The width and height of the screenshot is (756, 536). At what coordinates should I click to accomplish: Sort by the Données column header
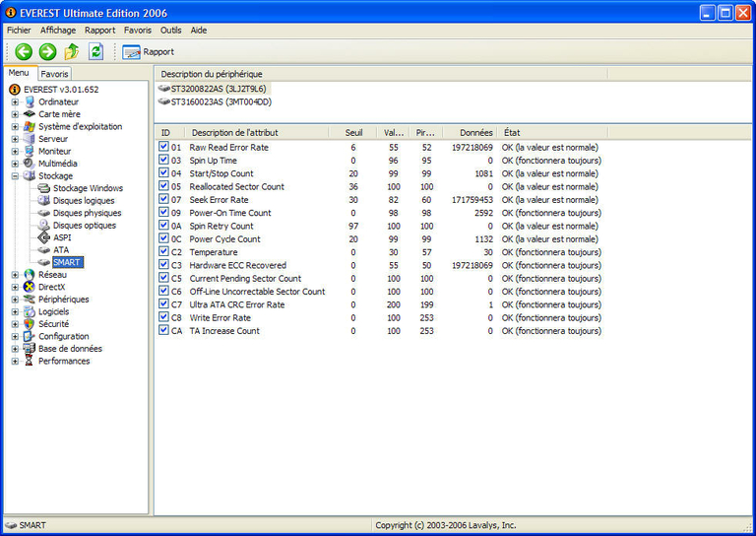coord(470,132)
